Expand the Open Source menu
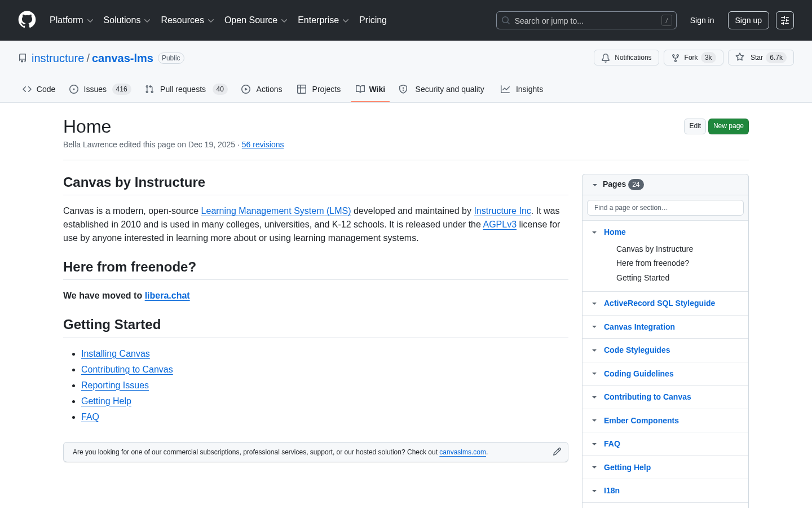The image size is (812, 508). pos(256,20)
